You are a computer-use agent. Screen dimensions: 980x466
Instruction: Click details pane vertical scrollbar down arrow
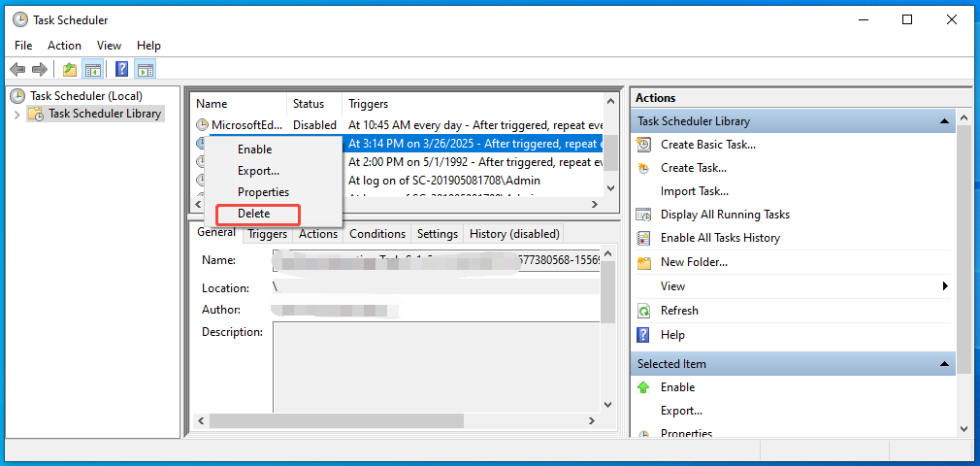click(x=606, y=405)
